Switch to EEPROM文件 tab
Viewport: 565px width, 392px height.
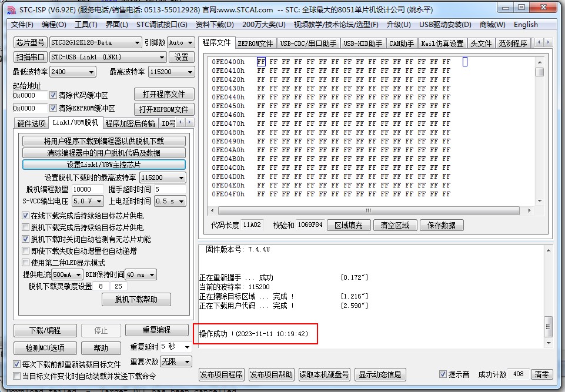(256, 43)
